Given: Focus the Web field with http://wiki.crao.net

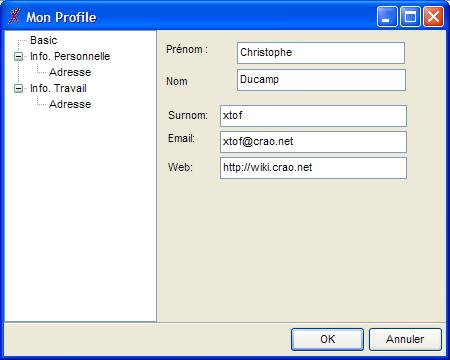Looking at the screenshot, I should point(313,168).
